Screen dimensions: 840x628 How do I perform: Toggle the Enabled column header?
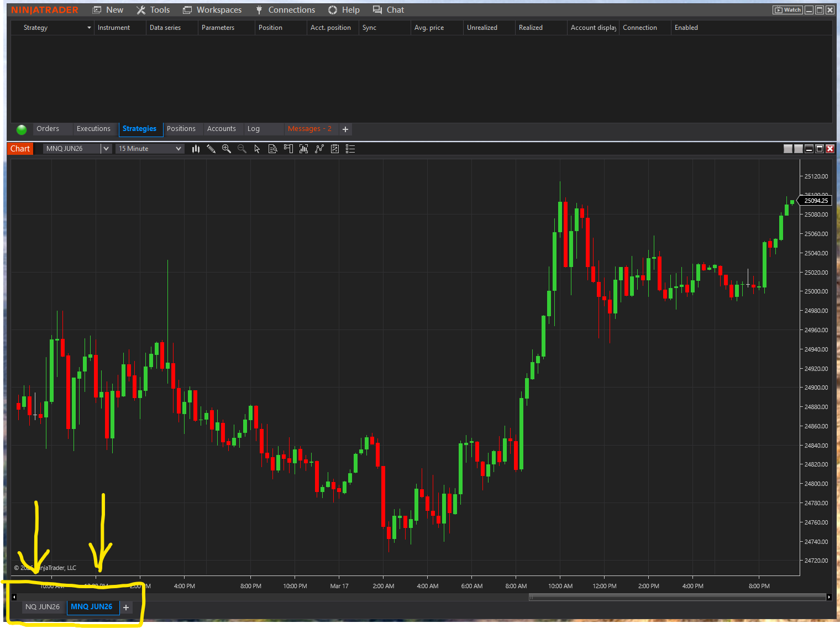coord(686,27)
